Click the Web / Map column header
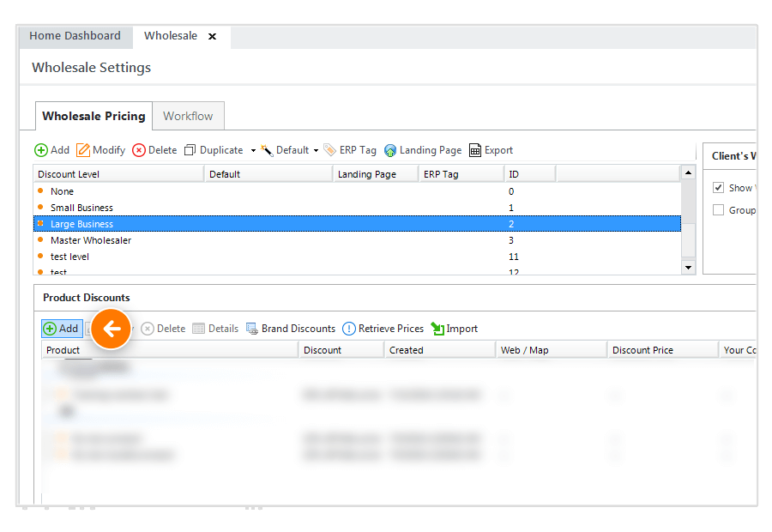This screenshot has width=772, height=532. click(x=552, y=350)
